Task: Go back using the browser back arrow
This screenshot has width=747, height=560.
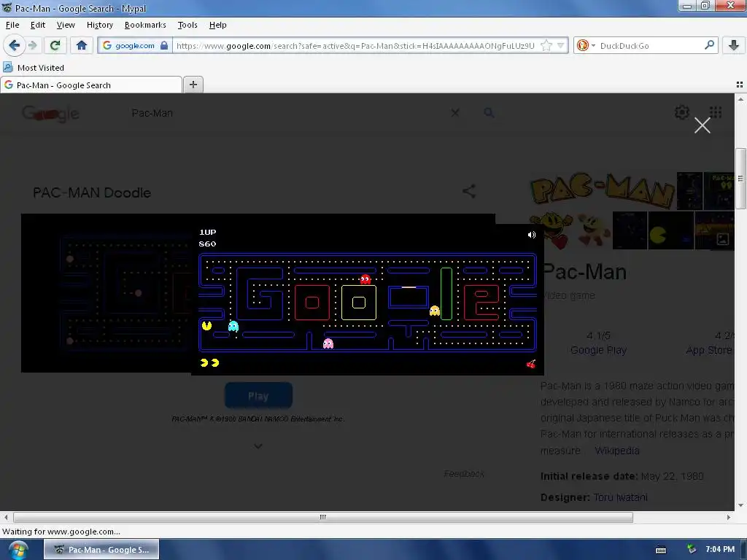Action: pos(14,45)
